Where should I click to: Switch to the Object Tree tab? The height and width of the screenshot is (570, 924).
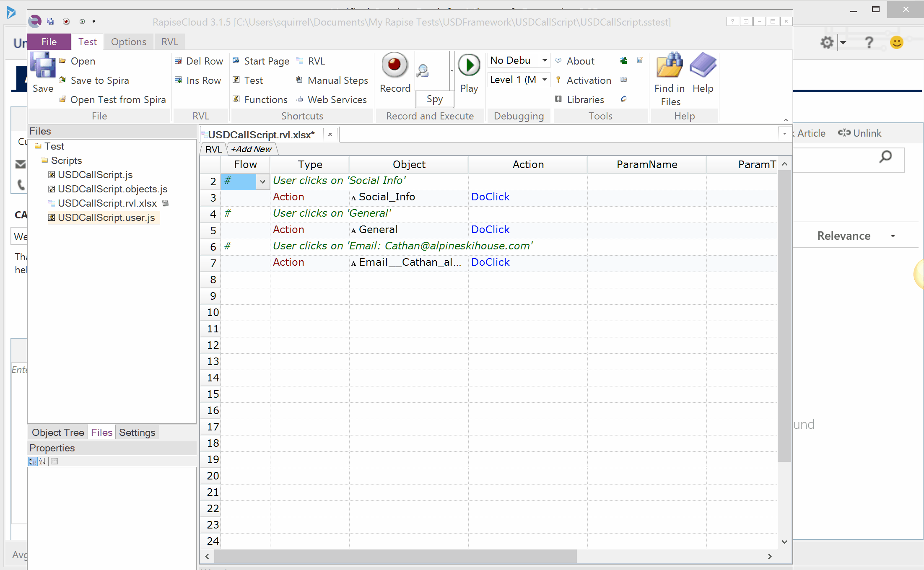tap(58, 433)
